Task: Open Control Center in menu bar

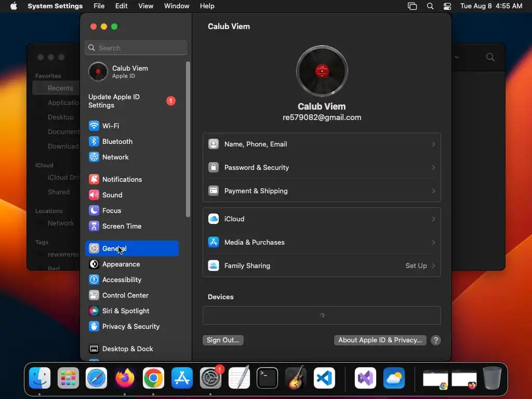Action: tap(447, 6)
